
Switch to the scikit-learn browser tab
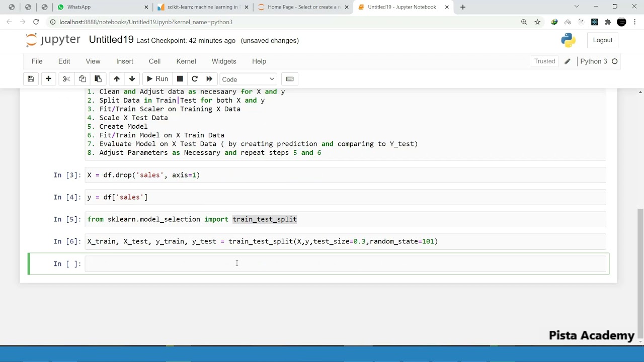(x=201, y=7)
